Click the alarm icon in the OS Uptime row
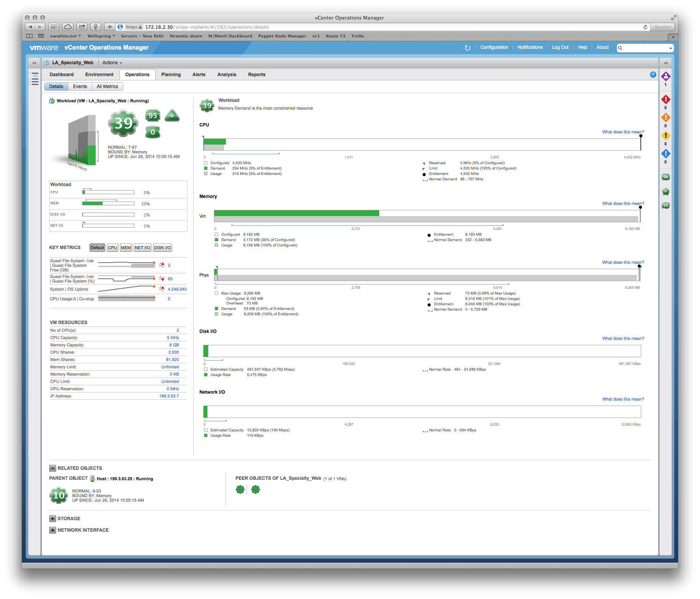This screenshot has height=599, width=700. (x=162, y=289)
